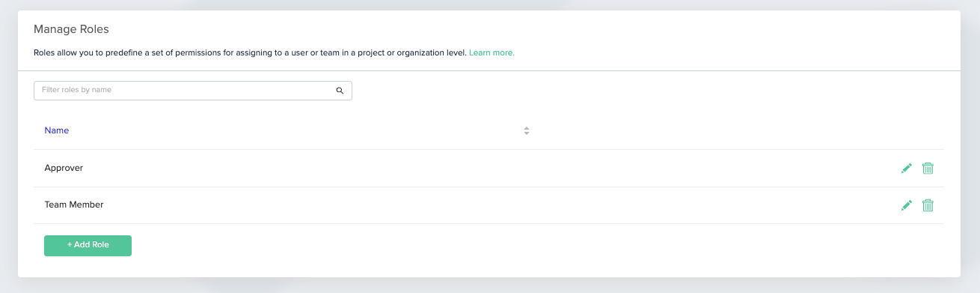
Task: Open editor for the Team Member role
Action: [x=907, y=205]
